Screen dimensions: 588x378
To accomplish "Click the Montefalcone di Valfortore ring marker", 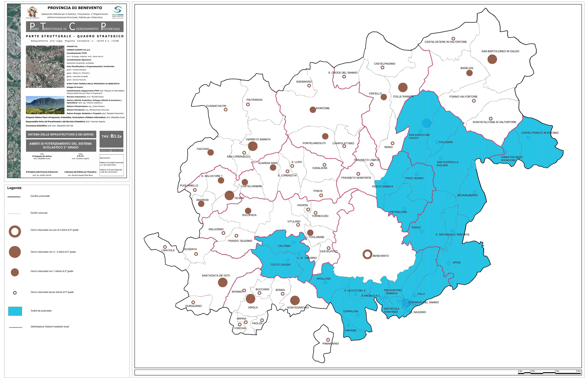I will (x=491, y=119).
